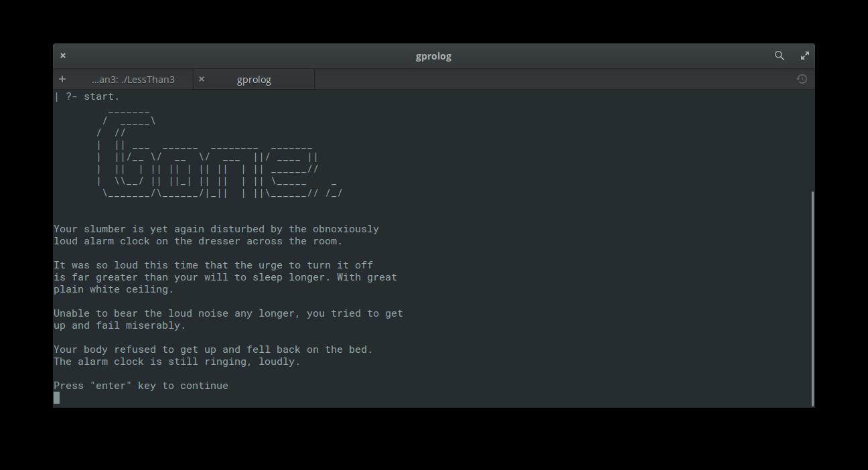This screenshot has height=470, width=868.
Task: Close the gprolog tab with its x
Action: point(201,79)
